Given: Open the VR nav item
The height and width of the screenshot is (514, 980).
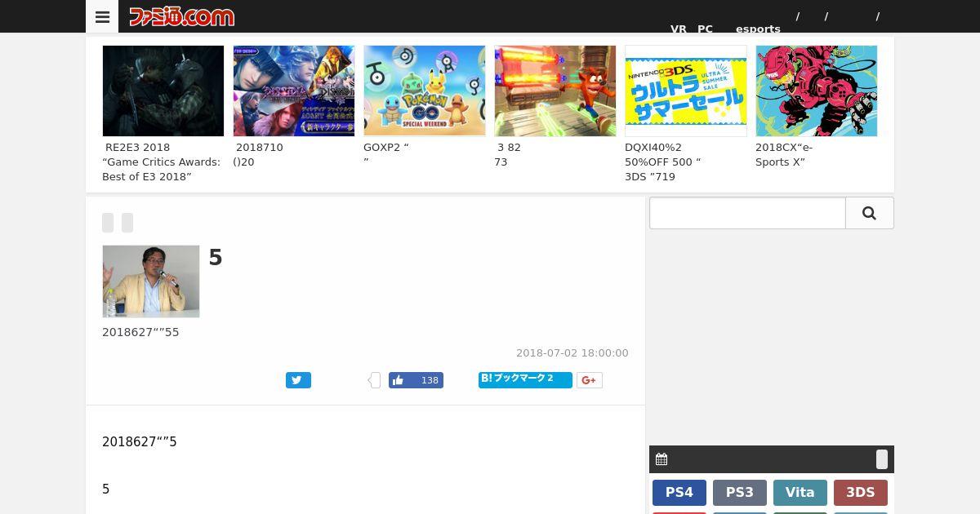Looking at the screenshot, I should 679,29.
